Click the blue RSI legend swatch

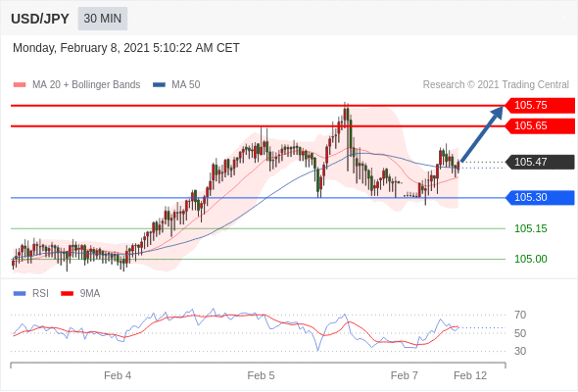coord(20,294)
